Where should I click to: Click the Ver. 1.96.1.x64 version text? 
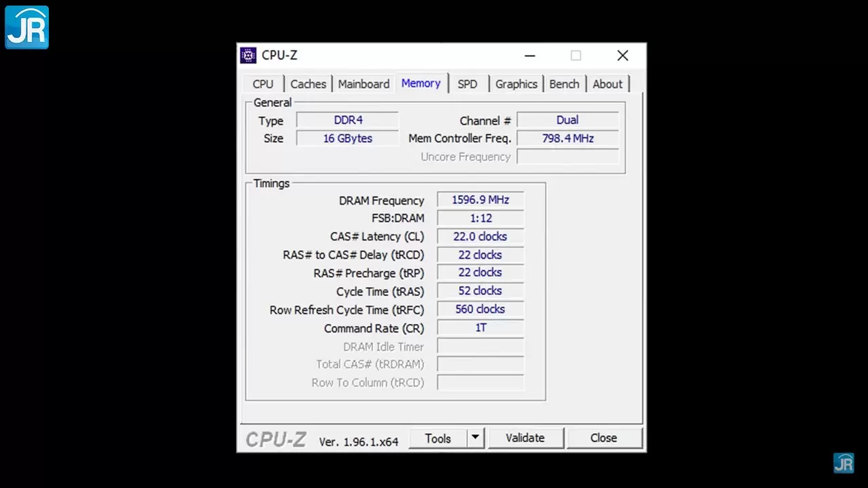(x=359, y=441)
